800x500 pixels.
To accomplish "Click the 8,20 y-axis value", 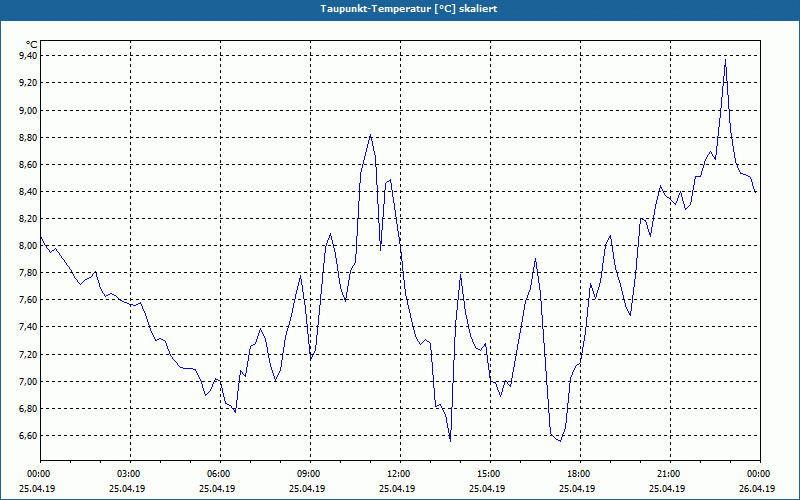I will tap(28, 218).
